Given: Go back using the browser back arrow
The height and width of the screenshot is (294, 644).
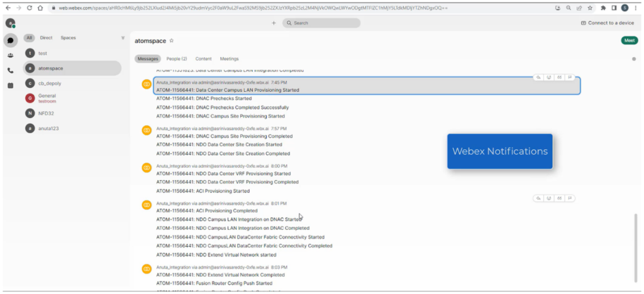Looking at the screenshot, I should click(8, 8).
